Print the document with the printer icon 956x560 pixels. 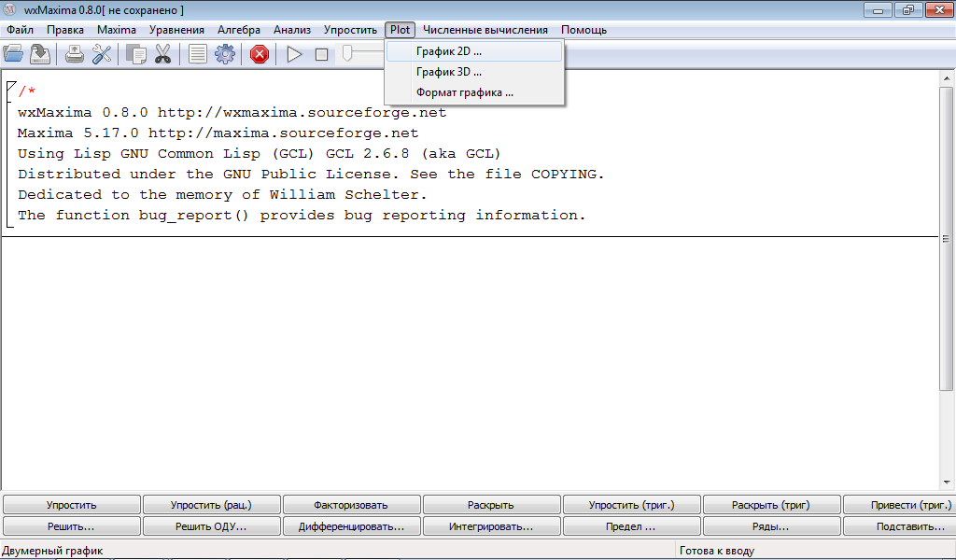point(75,54)
